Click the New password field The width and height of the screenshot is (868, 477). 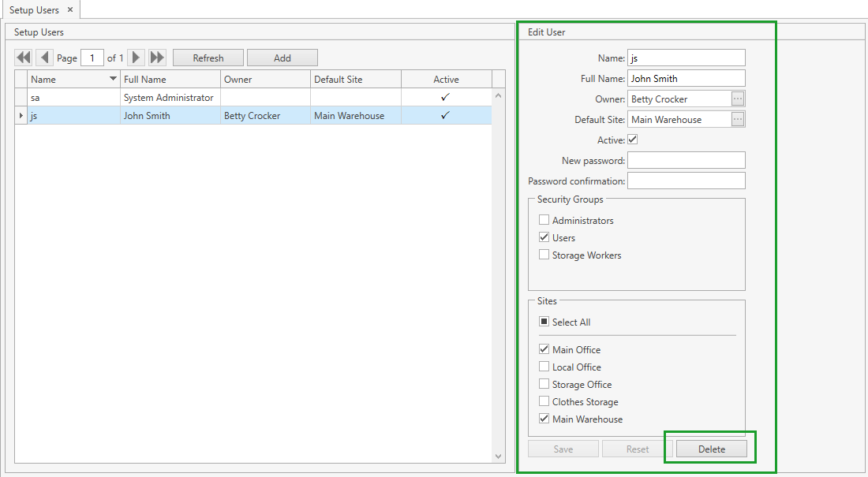point(686,160)
